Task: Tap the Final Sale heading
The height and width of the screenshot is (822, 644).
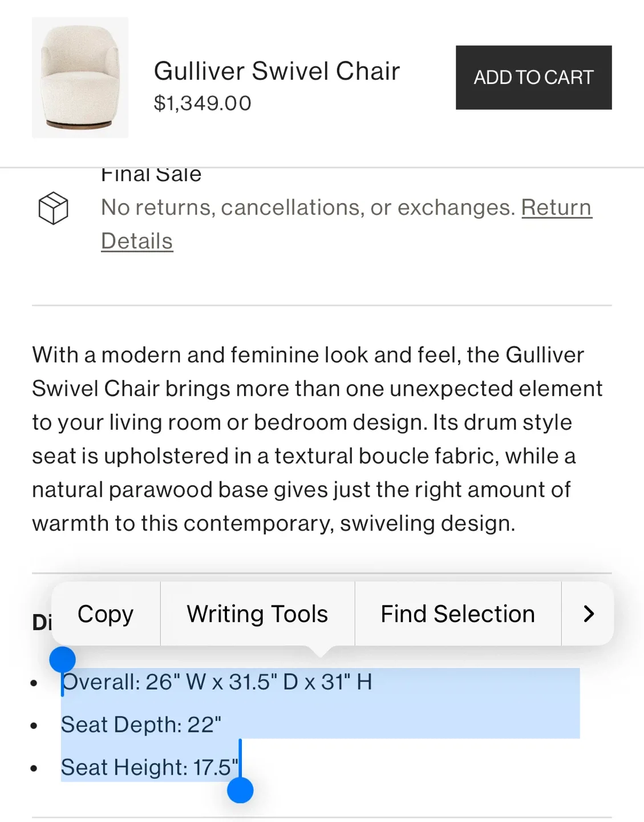Action: point(151,175)
